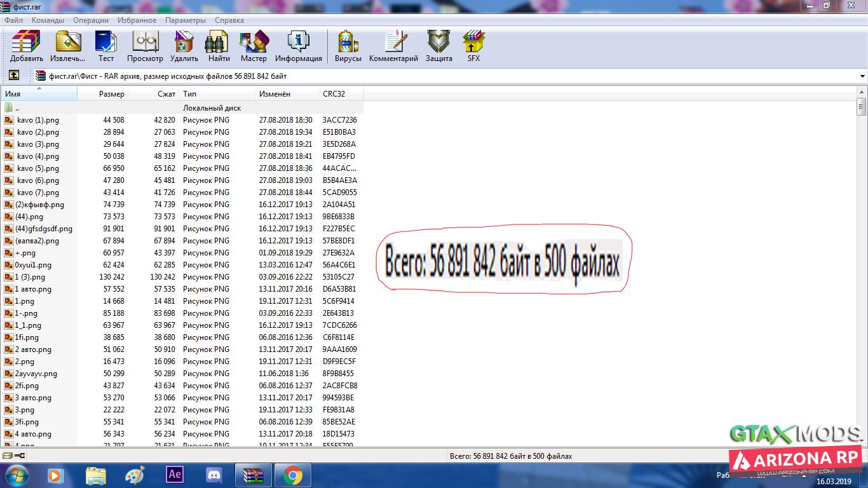The height and width of the screenshot is (488, 868).
Task: Open the Параметры menu
Action: [x=185, y=20]
